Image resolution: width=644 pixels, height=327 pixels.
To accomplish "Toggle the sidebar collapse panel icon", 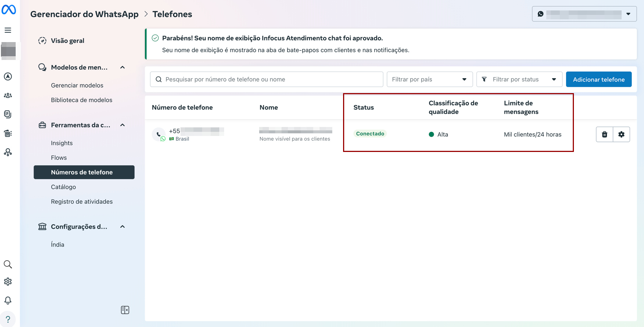I will coord(125,310).
